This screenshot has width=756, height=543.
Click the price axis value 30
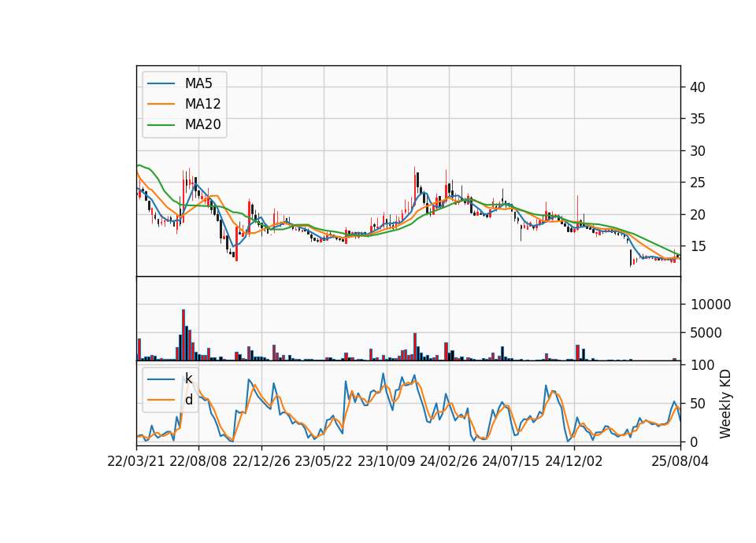[x=698, y=151]
